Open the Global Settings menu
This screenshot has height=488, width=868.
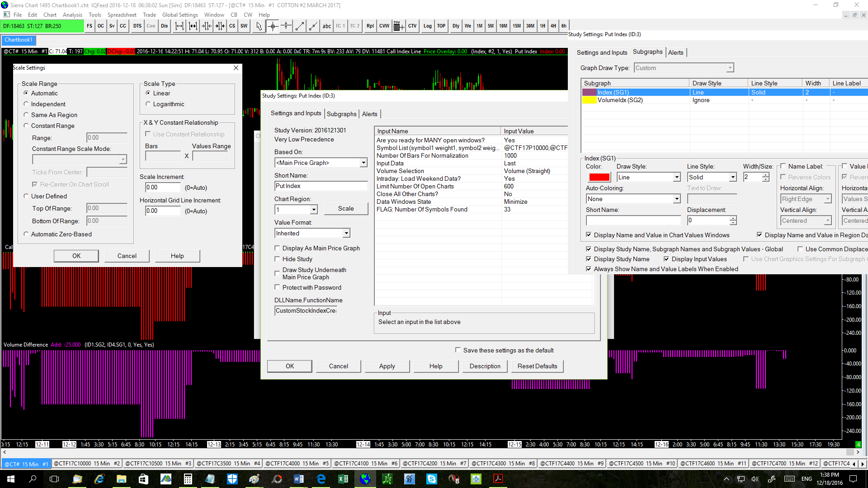(180, 15)
